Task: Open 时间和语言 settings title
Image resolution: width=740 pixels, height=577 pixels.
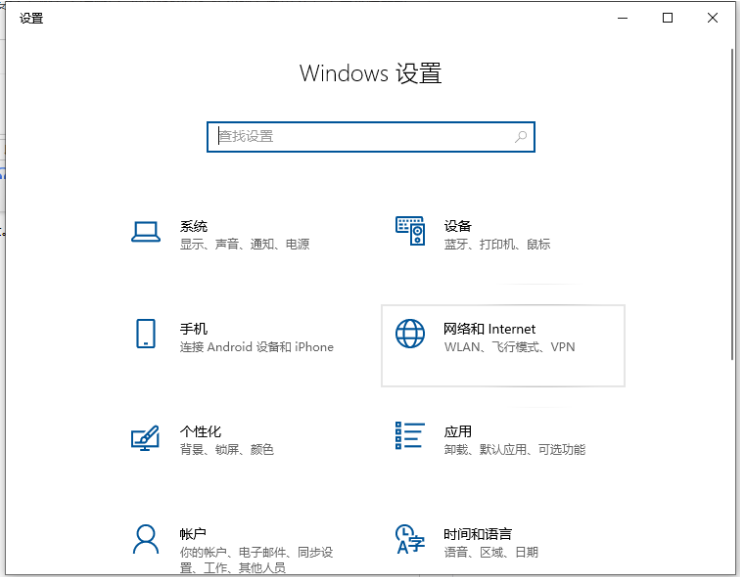Action: coord(478,535)
